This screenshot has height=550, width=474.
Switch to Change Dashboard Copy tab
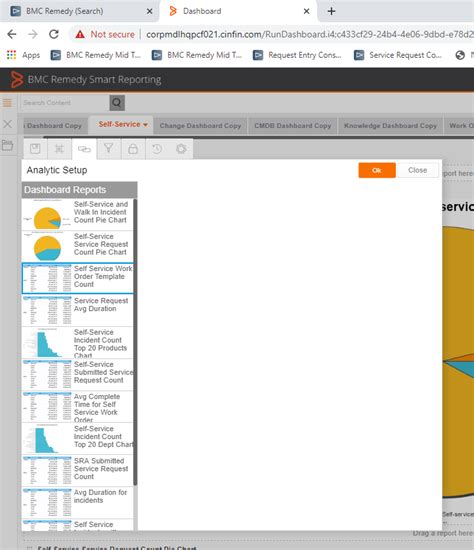pos(200,126)
